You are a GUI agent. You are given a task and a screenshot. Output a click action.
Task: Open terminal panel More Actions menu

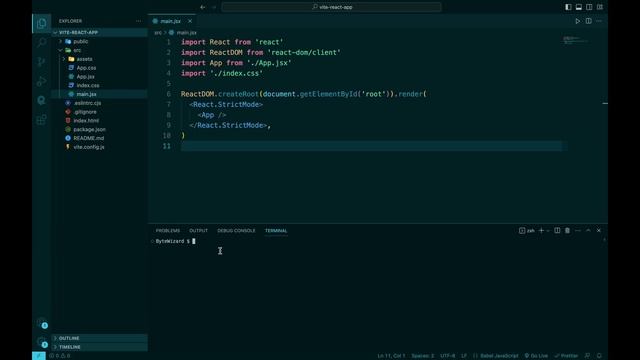(x=578, y=231)
